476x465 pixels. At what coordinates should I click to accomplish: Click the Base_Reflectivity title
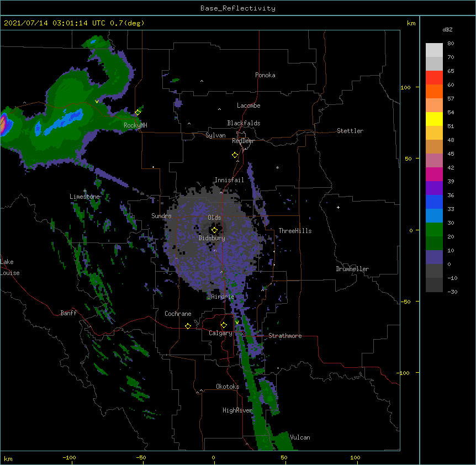[x=238, y=8]
